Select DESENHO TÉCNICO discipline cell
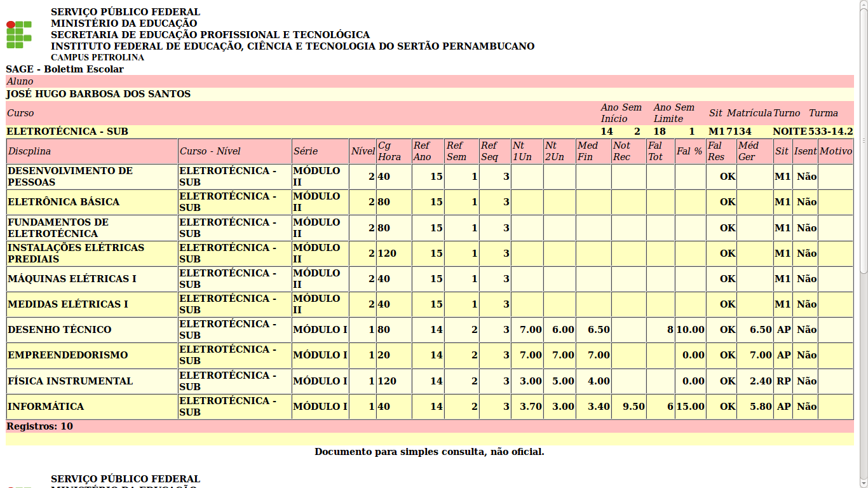The image size is (868, 488). click(x=92, y=330)
